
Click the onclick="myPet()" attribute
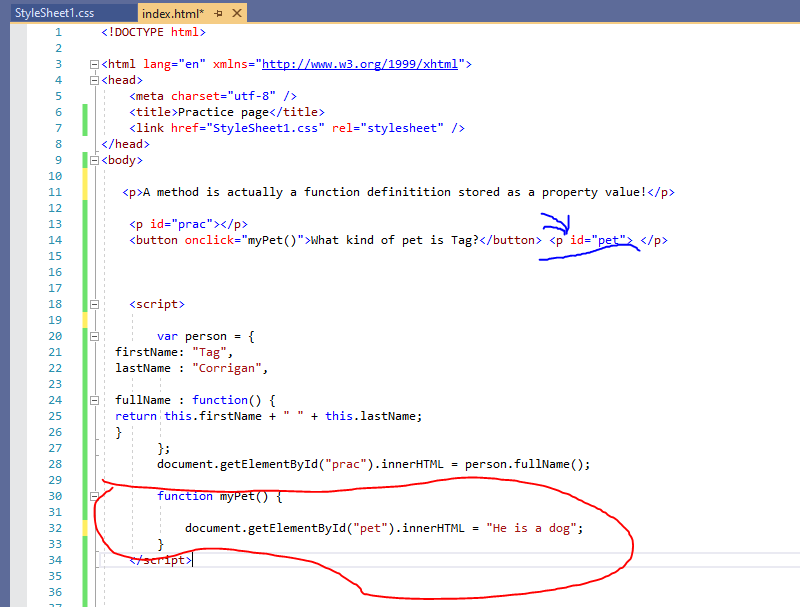(x=244, y=240)
